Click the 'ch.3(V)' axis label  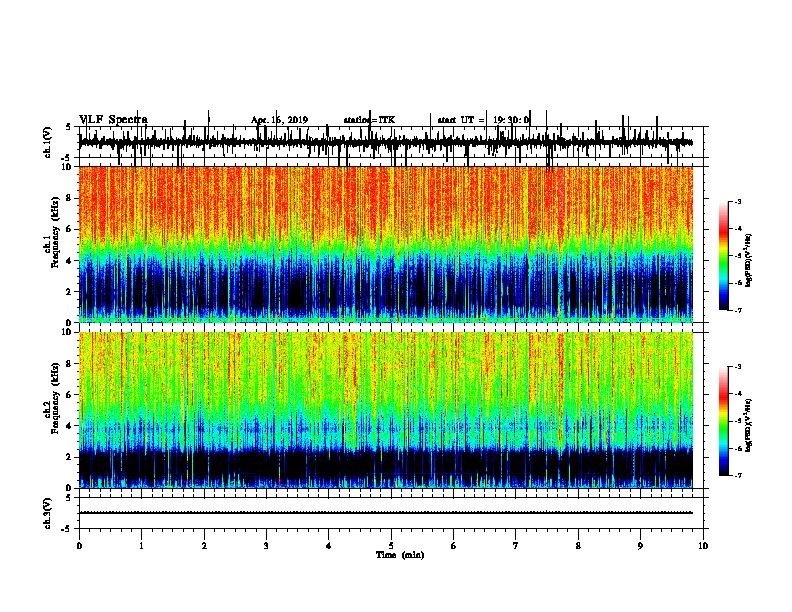click(x=47, y=513)
